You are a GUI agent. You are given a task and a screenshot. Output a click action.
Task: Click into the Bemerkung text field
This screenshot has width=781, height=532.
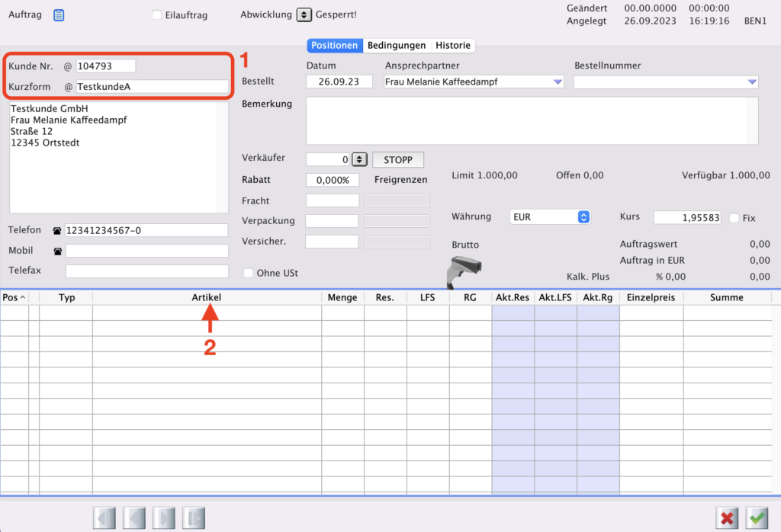pyautogui.click(x=526, y=120)
